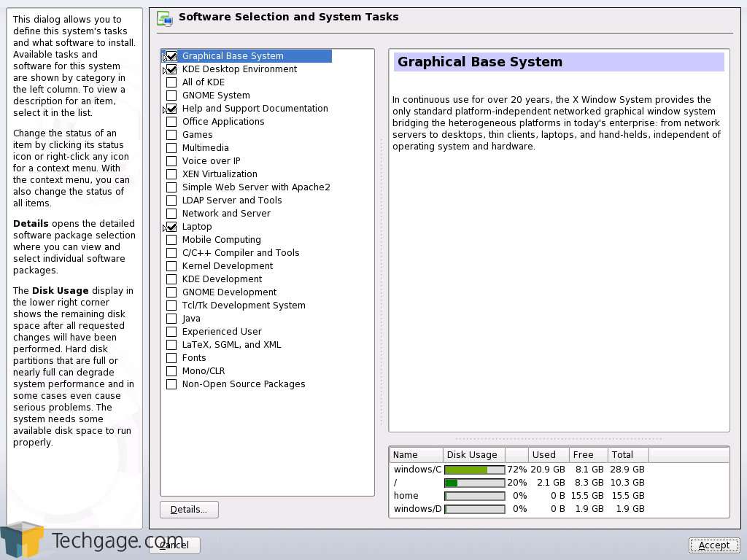Select the windows/D partition name
The image size is (747, 560).
pos(418,509)
